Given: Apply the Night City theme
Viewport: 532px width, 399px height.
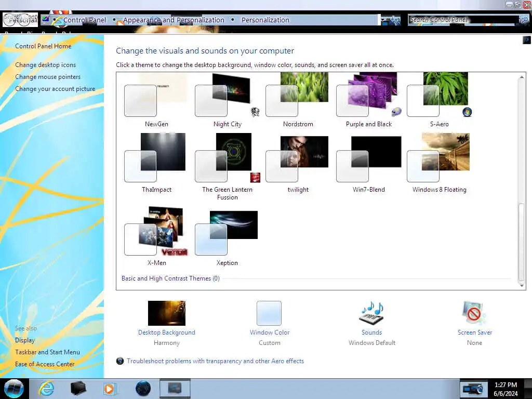Looking at the screenshot, I should [x=227, y=100].
